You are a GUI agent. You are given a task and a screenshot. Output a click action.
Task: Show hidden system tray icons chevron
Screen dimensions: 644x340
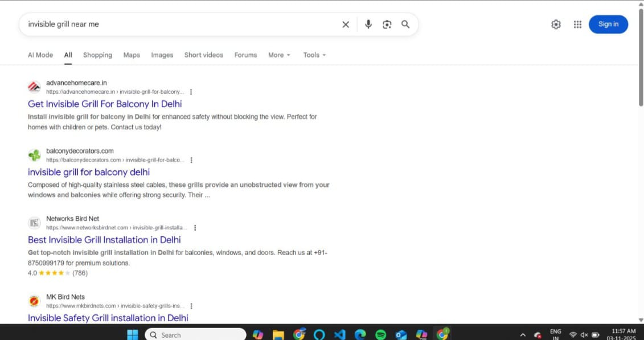523,335
